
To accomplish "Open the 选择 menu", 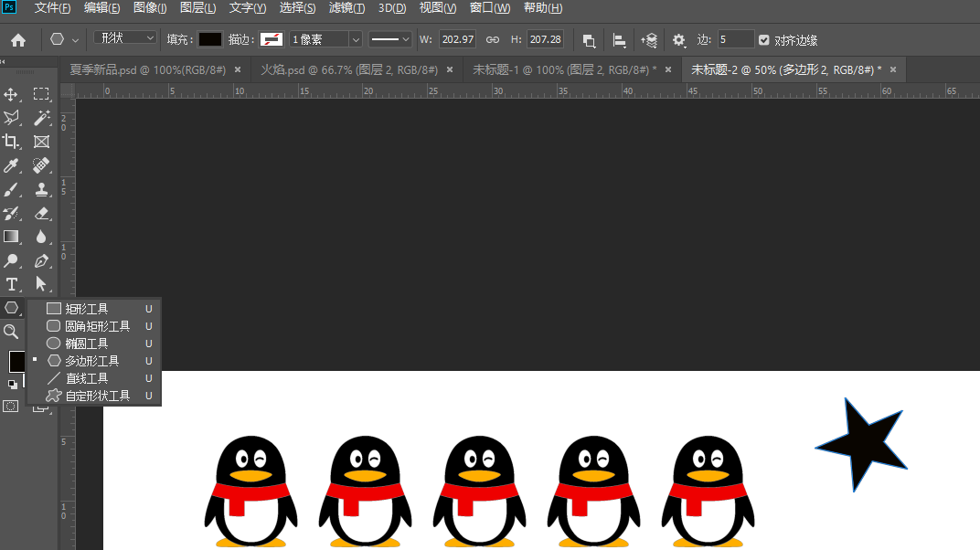I will click(x=297, y=8).
